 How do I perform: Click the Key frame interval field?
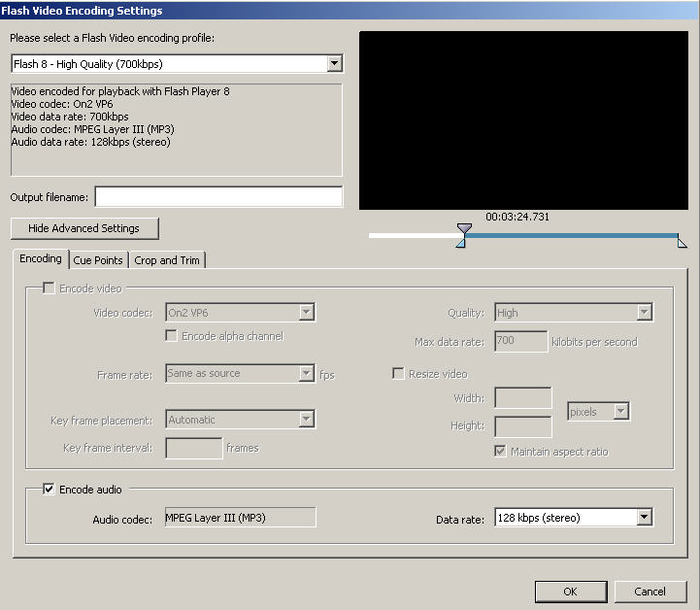pos(194,448)
